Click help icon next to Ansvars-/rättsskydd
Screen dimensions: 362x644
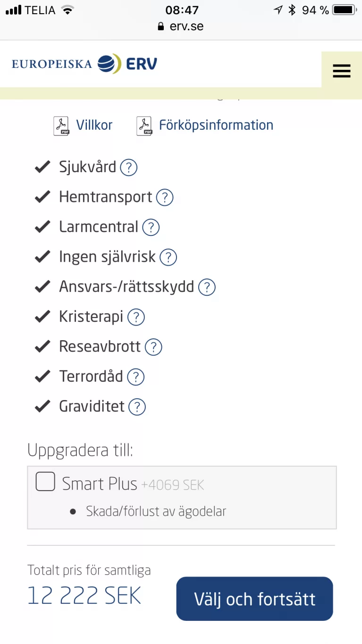click(x=207, y=287)
